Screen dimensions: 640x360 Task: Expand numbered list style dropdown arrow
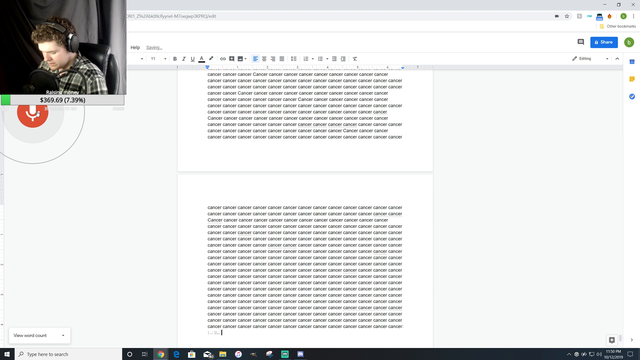313,59
